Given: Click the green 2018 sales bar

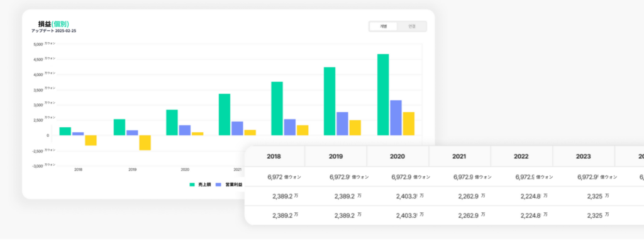Looking at the screenshot, I should coord(65,131).
